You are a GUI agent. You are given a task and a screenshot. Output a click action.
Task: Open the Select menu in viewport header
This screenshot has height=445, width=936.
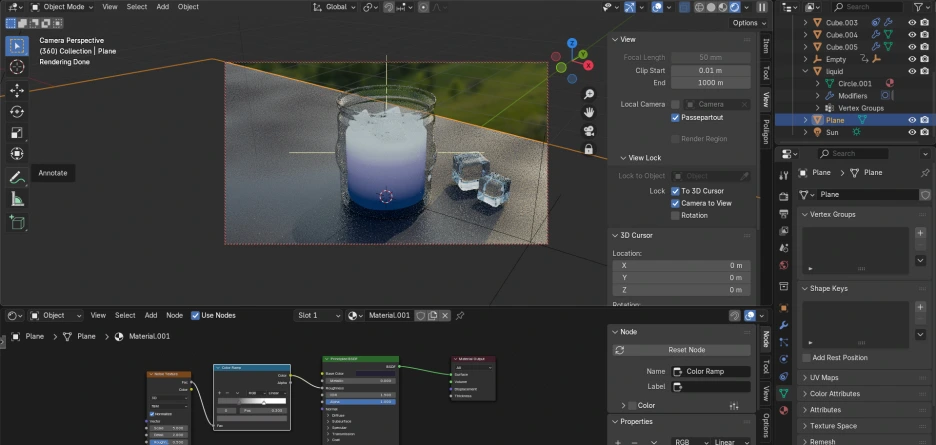tap(136, 6)
